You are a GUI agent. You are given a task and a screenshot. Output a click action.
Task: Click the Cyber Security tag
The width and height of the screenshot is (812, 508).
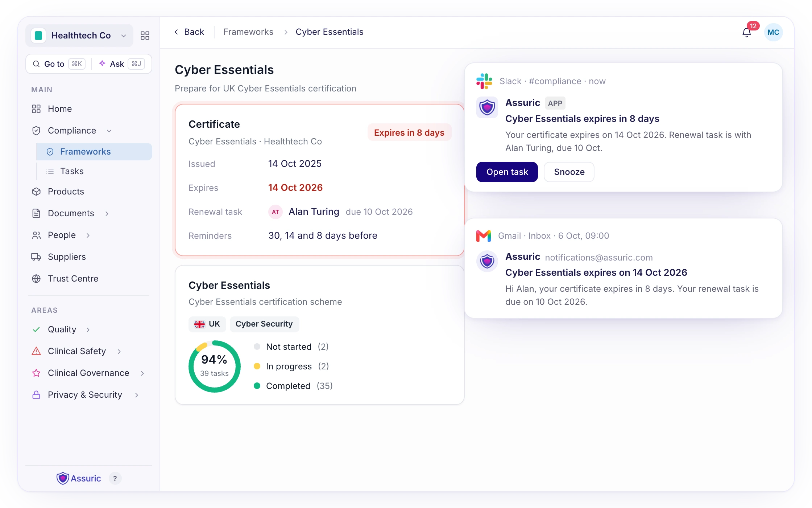pos(264,324)
